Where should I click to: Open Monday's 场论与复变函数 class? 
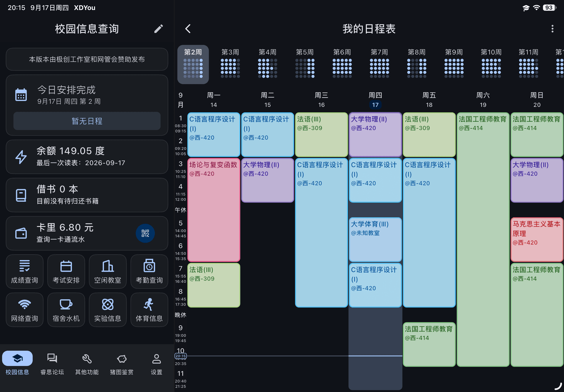tap(214, 210)
